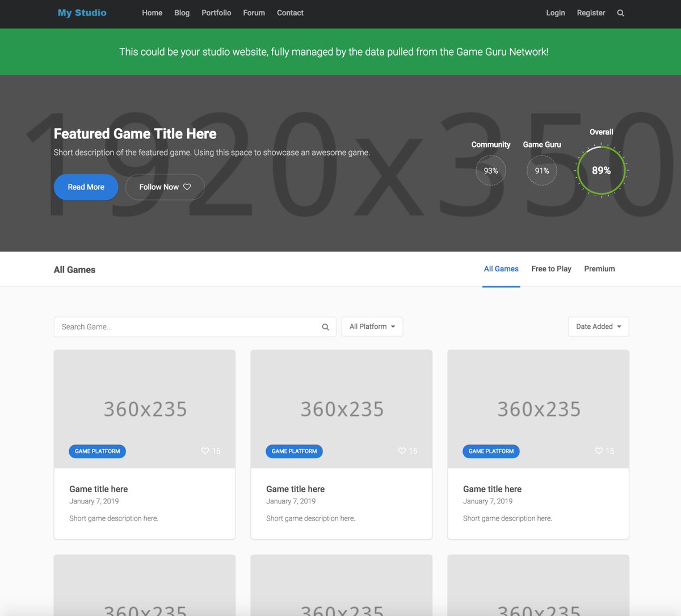Screen dimensions: 681x616
Task: Switch to the Free to Play filter
Action: click(x=551, y=269)
